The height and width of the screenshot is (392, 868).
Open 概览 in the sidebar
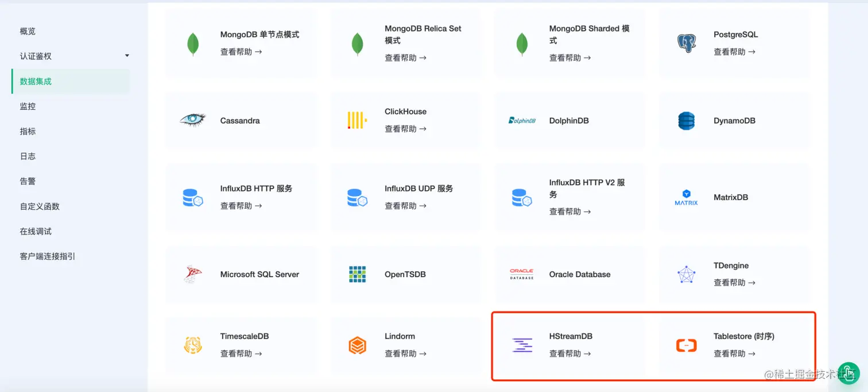[x=28, y=31]
